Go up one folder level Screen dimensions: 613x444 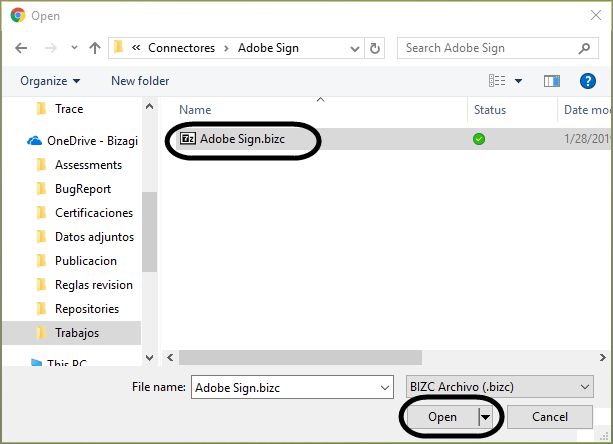(95, 48)
